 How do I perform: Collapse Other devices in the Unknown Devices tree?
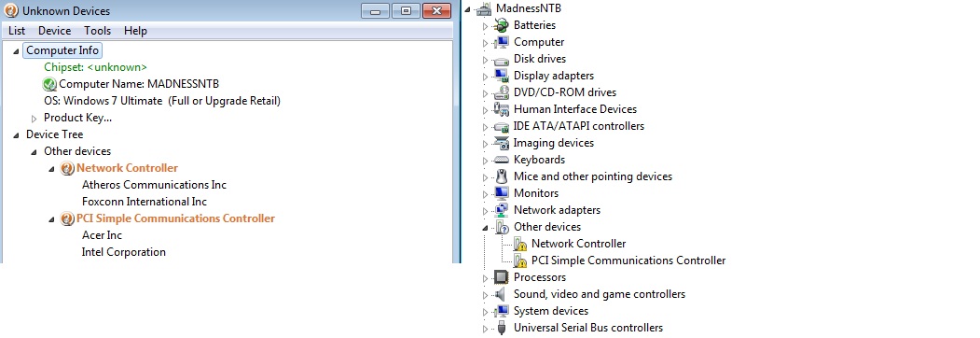[34, 152]
